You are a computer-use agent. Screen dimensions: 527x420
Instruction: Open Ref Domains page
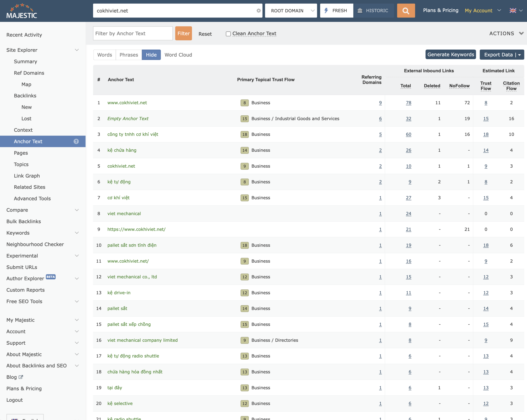pyautogui.click(x=29, y=73)
